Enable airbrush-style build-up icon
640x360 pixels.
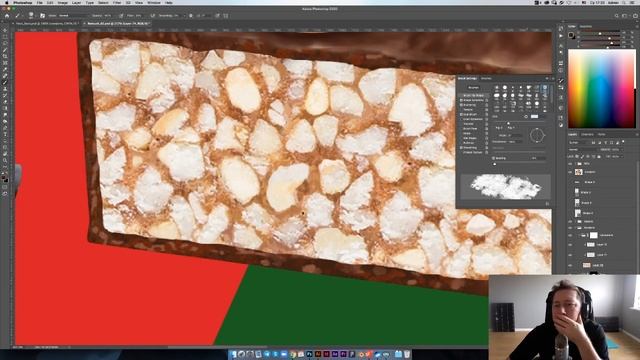click(x=153, y=16)
